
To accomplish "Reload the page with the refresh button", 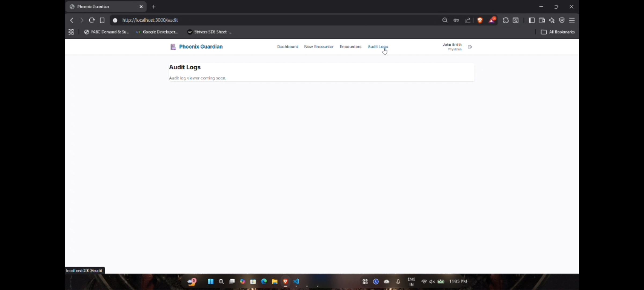I will [92, 20].
